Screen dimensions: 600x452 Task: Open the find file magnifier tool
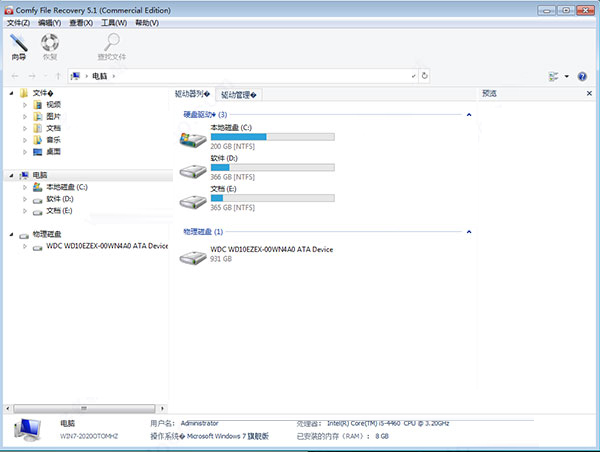112,47
